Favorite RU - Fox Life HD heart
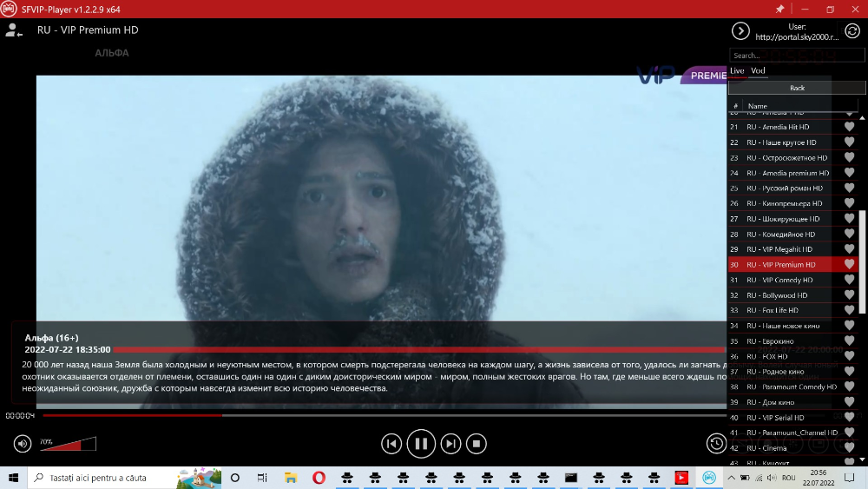 [x=849, y=310]
